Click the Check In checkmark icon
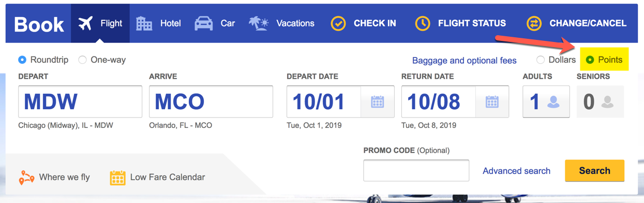The width and height of the screenshot is (644, 203). click(338, 23)
